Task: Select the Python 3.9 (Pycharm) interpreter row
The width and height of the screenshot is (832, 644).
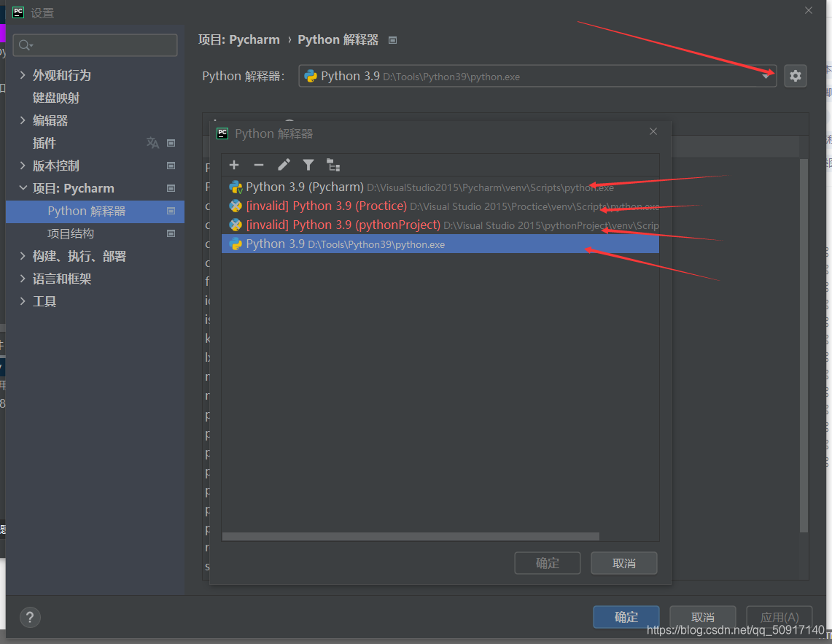Action: click(440, 187)
